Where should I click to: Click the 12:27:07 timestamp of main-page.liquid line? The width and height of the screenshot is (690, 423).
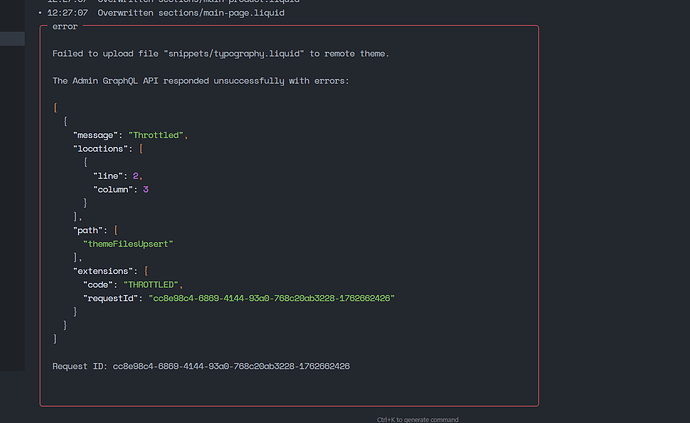pyautogui.click(x=67, y=13)
